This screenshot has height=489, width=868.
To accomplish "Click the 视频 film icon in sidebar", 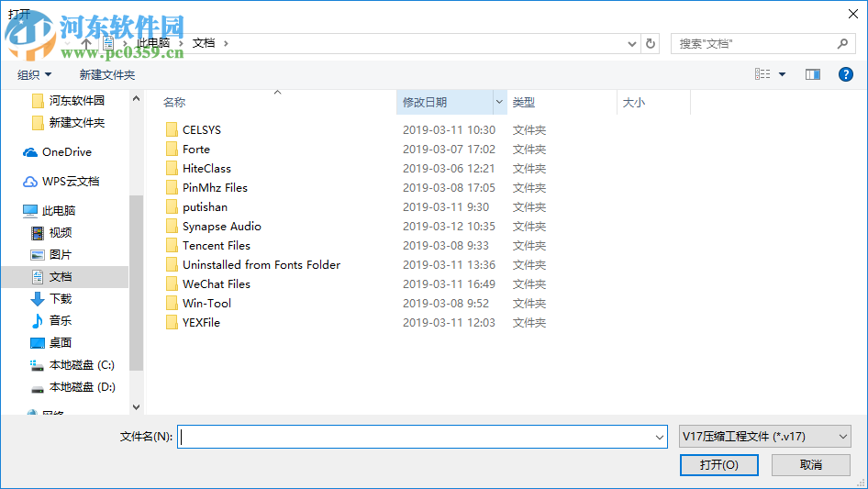I will tap(37, 233).
